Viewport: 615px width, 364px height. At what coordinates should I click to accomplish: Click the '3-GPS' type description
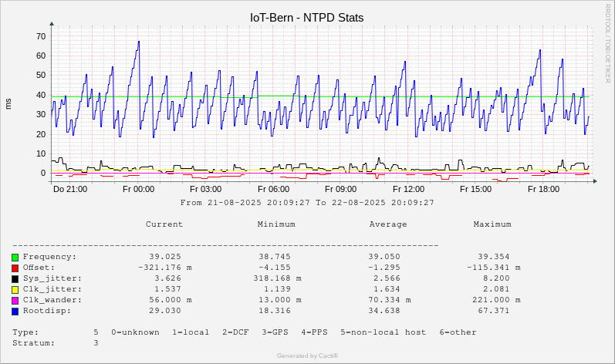click(x=275, y=332)
